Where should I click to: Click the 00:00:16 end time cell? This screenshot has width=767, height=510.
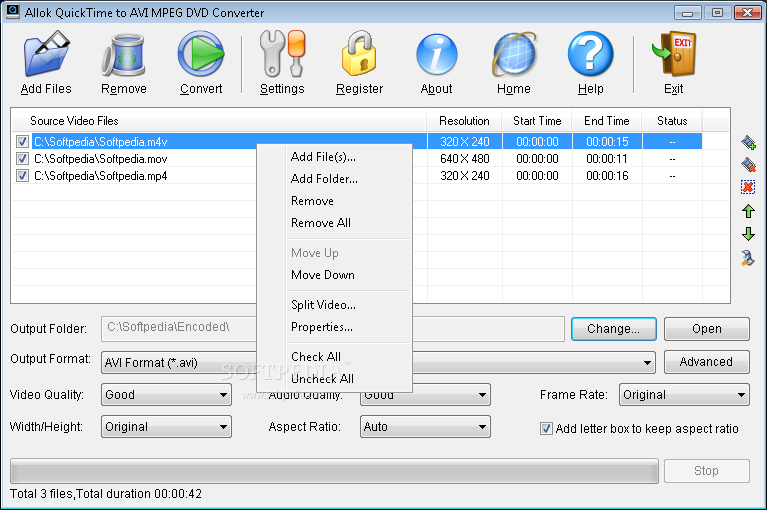pos(607,176)
